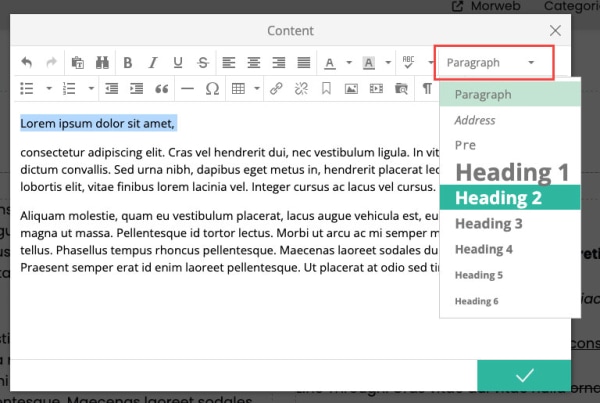Select Heading 2 format
The height and width of the screenshot is (403, 600).
[510, 197]
